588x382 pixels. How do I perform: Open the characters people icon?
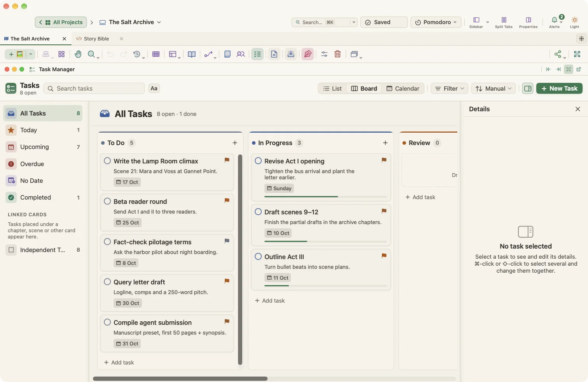pyautogui.click(x=241, y=54)
